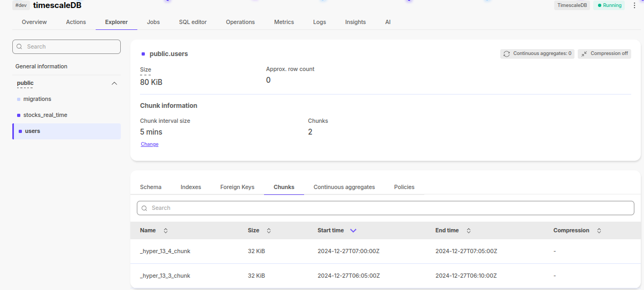
Task: Click the users hypertable icon
Action: pos(20,131)
